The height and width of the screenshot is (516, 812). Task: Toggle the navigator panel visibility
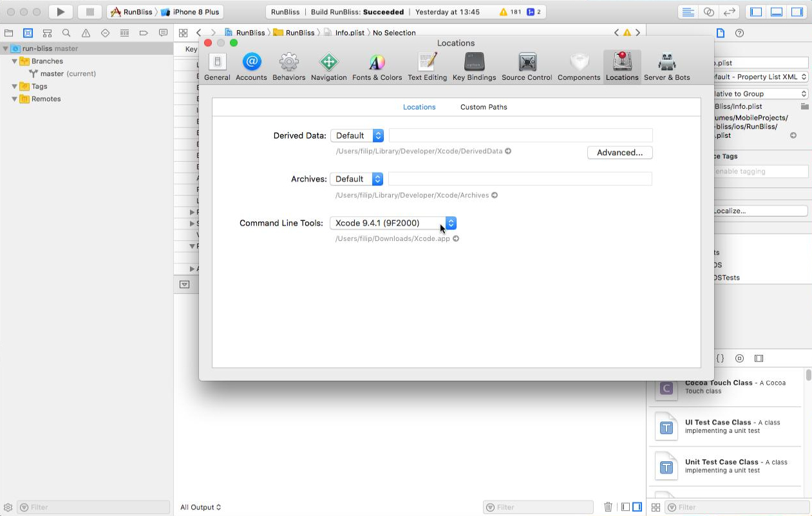coord(757,12)
